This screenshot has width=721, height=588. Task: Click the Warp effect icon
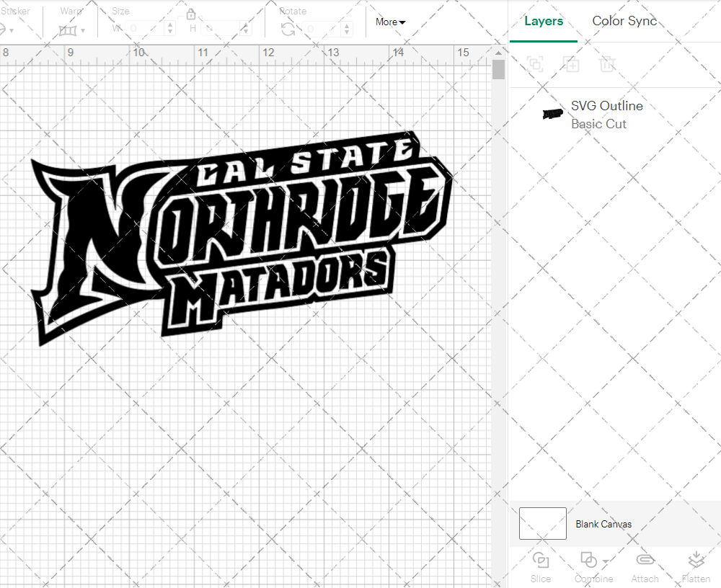tap(69, 29)
